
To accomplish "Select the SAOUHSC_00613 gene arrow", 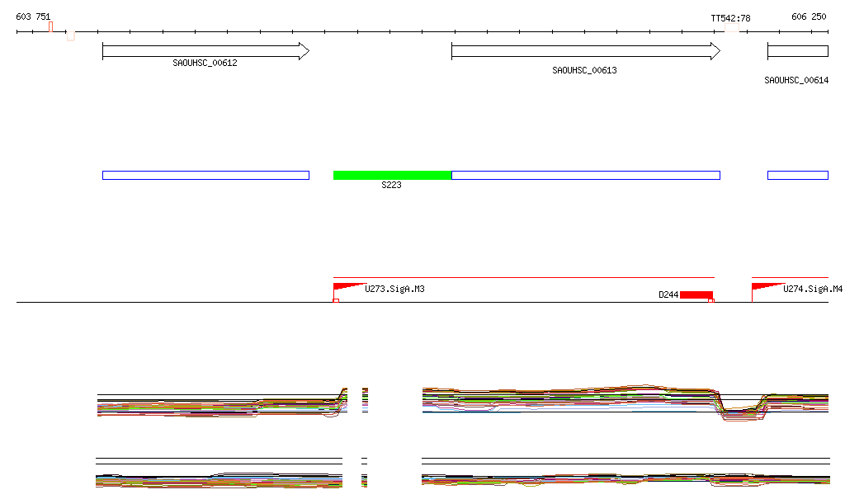I will coord(585,51).
